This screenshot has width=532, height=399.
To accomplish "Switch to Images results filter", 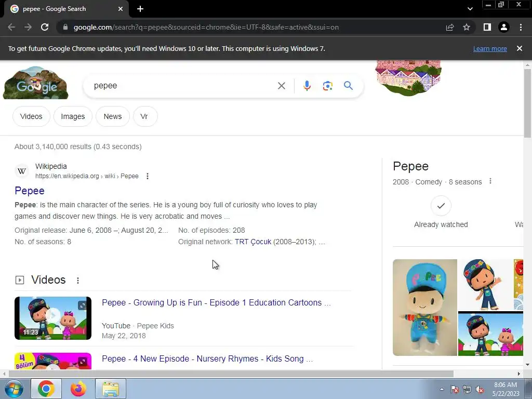I will (x=73, y=116).
